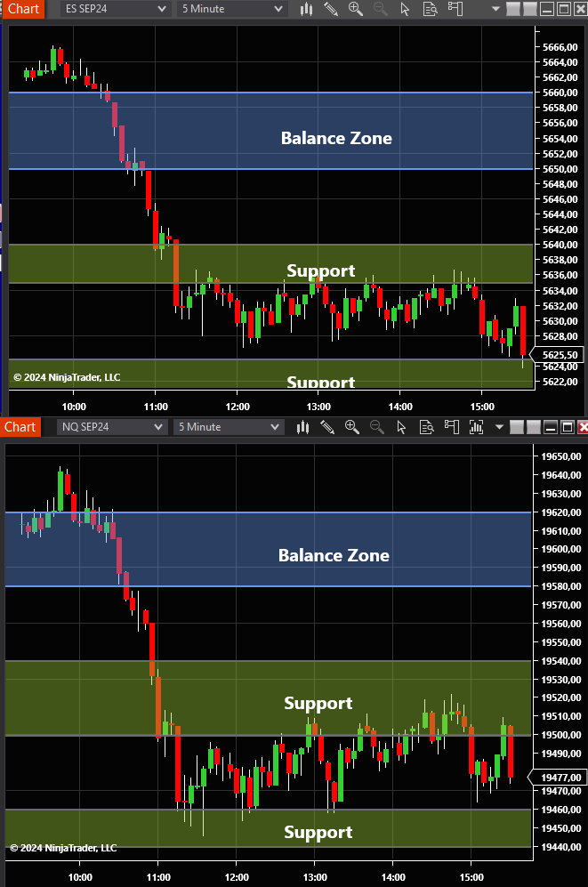Minimize the NQ chart window
Image resolution: width=588 pixels, height=887 pixels.
[x=550, y=427]
